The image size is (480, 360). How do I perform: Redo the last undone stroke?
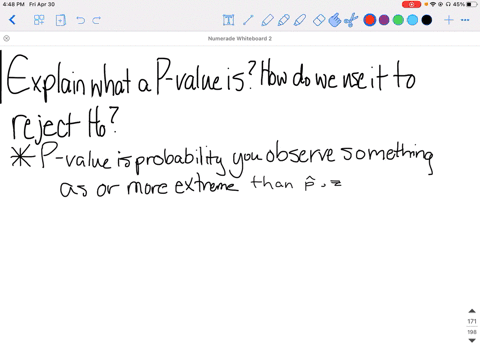click(x=97, y=20)
